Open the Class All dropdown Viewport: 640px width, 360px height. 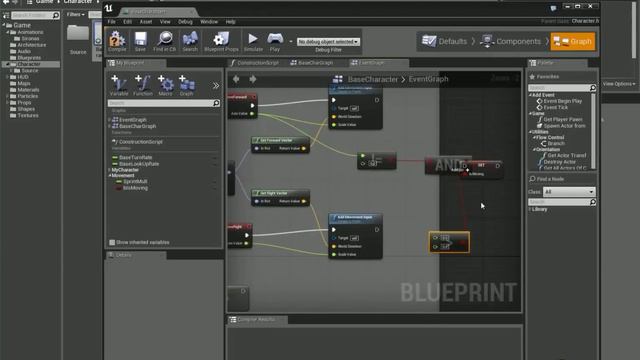point(569,191)
